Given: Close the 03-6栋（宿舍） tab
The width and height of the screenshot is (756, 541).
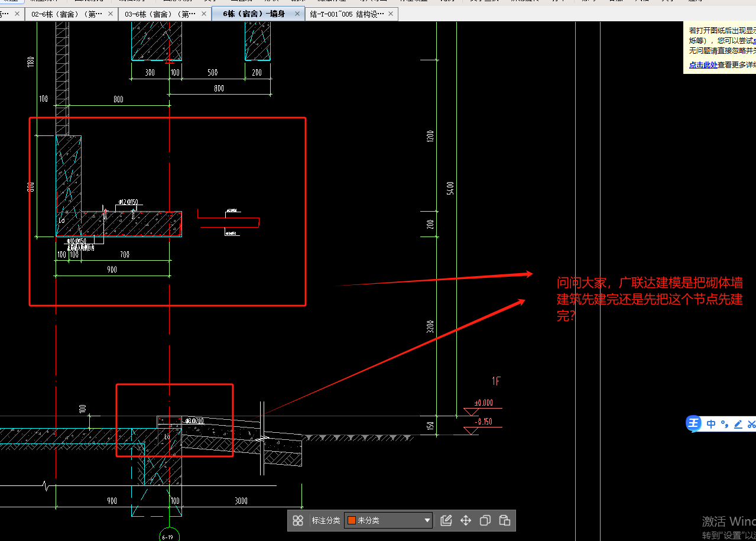Looking at the screenshot, I should [204, 14].
